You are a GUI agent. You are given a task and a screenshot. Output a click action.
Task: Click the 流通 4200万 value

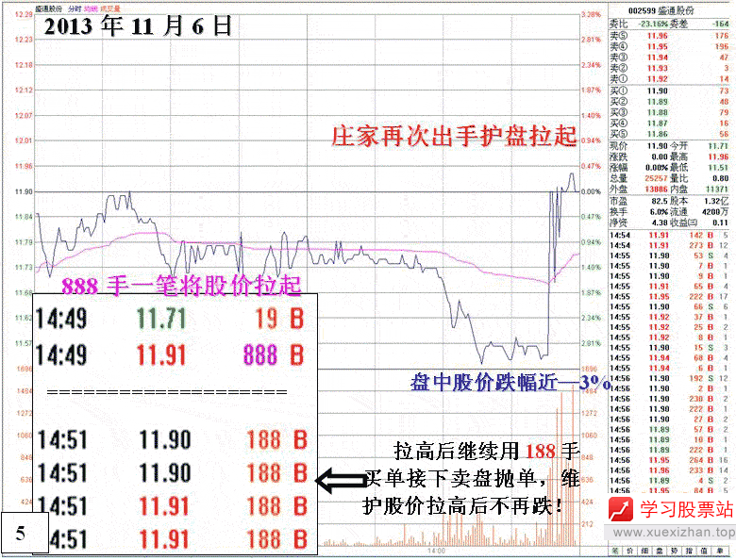(x=715, y=212)
